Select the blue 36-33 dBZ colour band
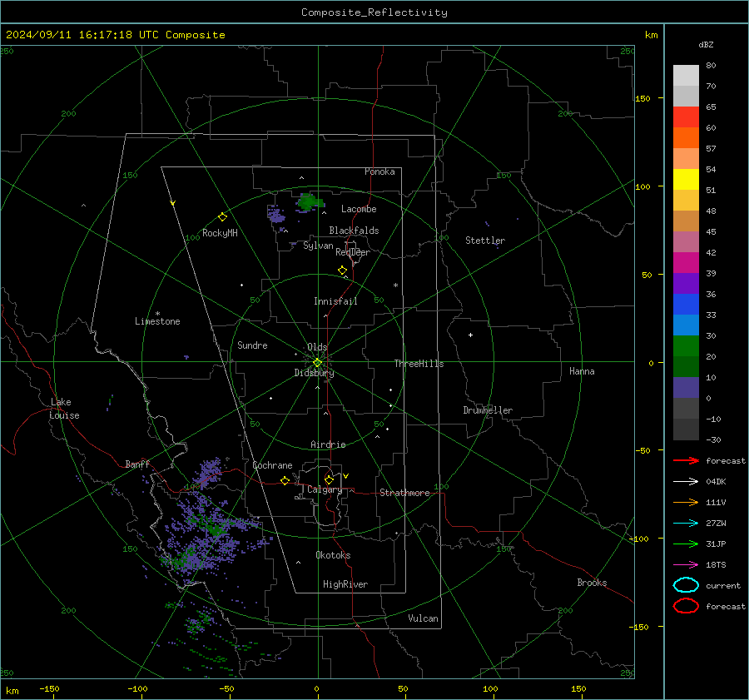 (686, 305)
